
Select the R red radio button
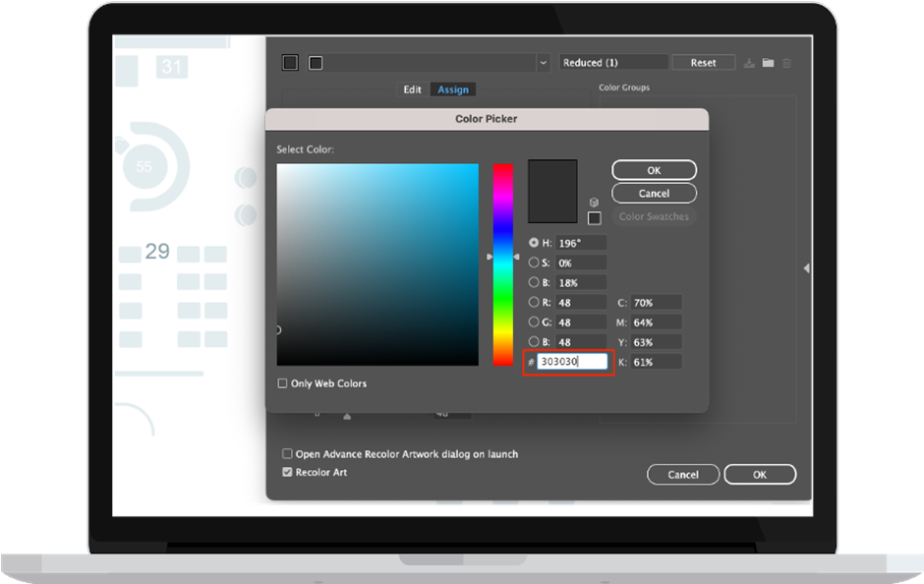coord(534,302)
